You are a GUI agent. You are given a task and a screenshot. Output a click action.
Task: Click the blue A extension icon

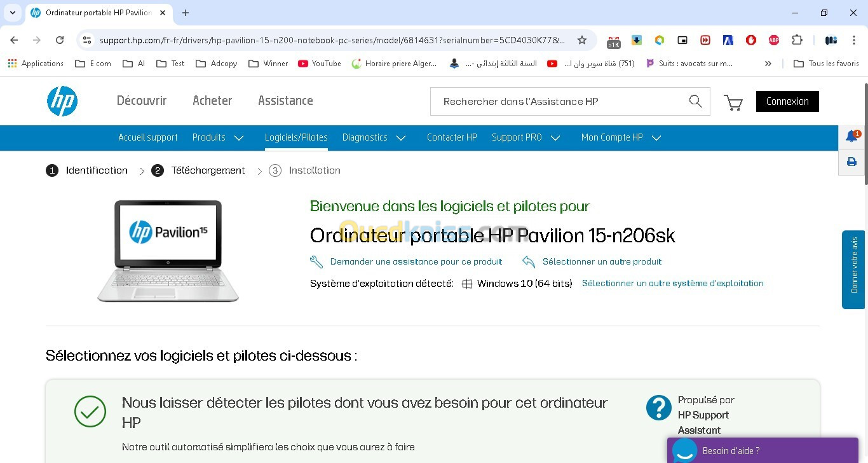point(728,40)
